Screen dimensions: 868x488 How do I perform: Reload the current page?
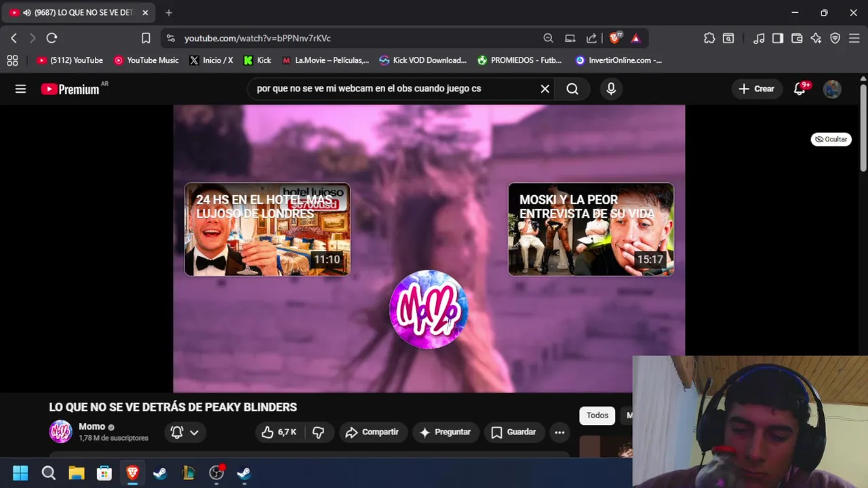[x=52, y=38]
